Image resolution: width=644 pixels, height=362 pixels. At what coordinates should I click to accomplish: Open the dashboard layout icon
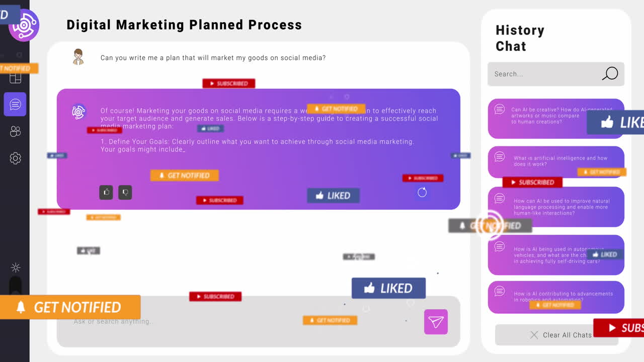16,78
